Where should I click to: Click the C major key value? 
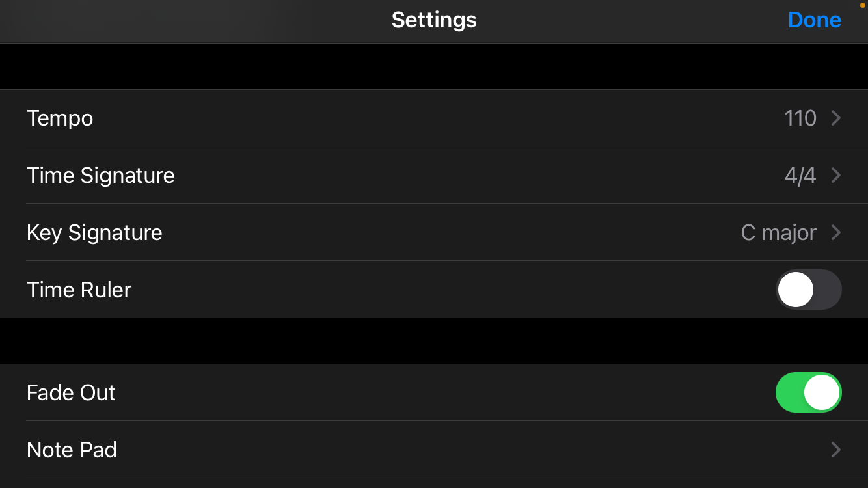(x=778, y=233)
